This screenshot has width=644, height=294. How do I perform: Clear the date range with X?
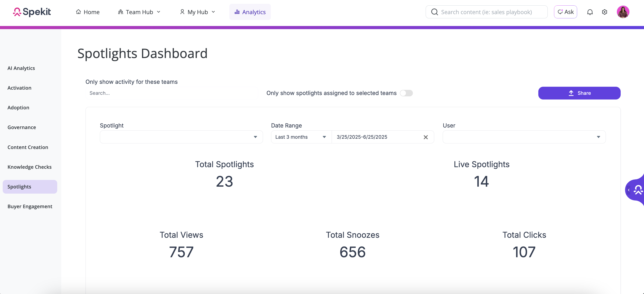[x=425, y=137]
